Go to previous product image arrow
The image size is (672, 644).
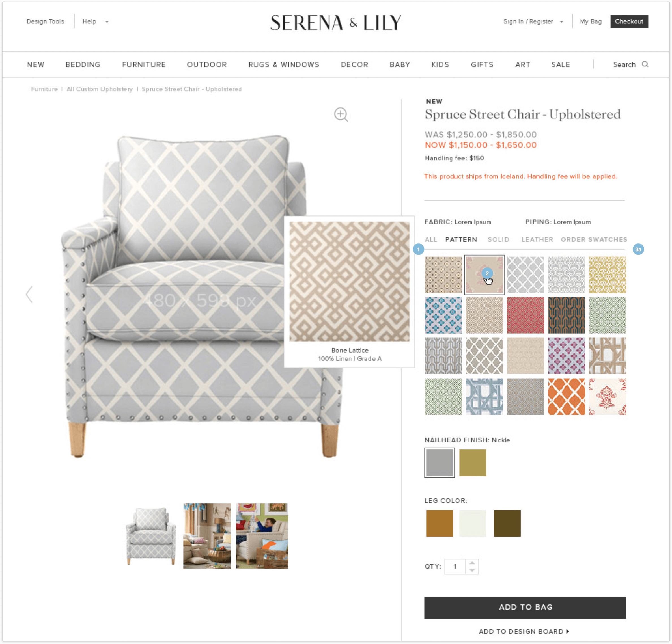pyautogui.click(x=29, y=294)
